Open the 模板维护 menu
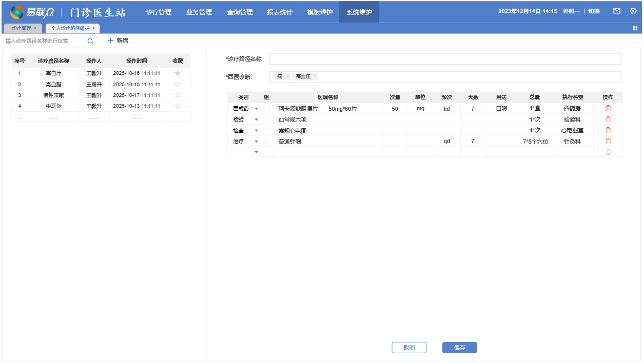 pos(320,12)
